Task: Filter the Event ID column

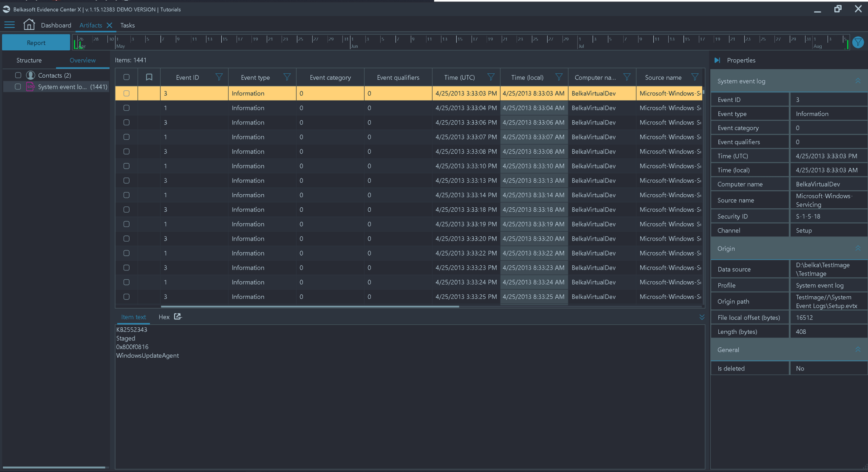Action: (219, 77)
